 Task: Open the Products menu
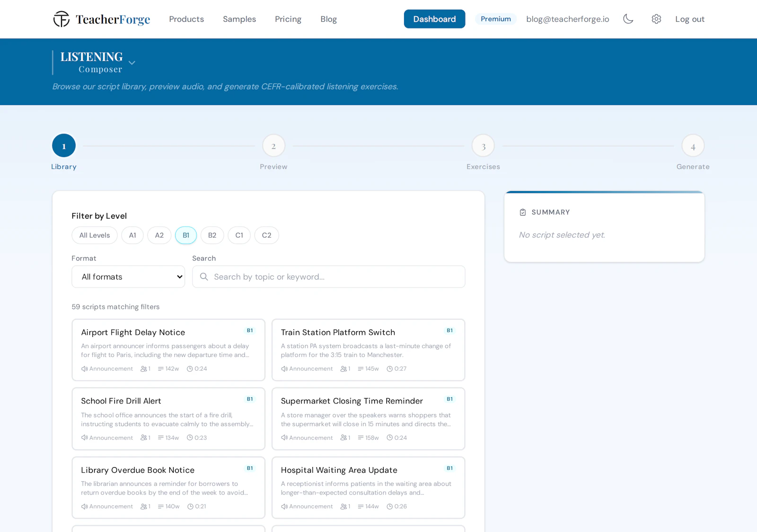(186, 19)
